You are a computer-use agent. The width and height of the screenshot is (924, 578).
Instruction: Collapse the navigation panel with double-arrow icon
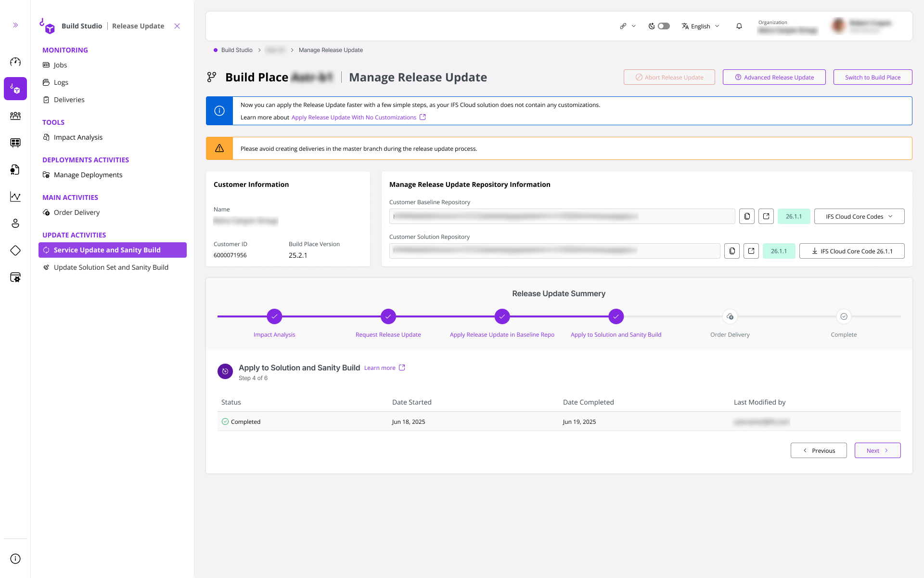click(x=15, y=25)
